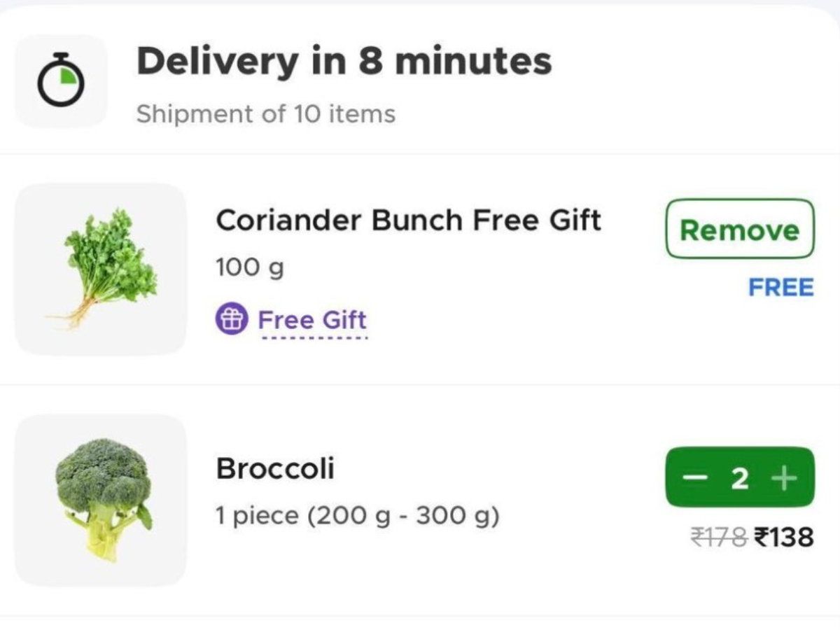Tap the 100 g weight label
The image size is (840, 630).
(x=250, y=267)
